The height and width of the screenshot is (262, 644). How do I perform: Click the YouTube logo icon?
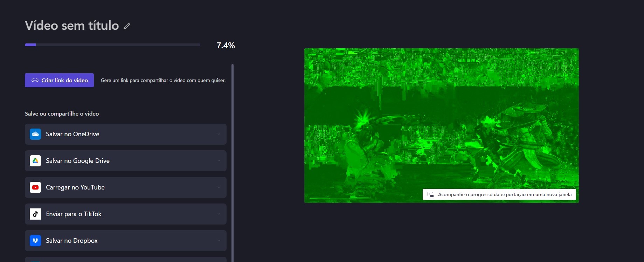point(35,187)
